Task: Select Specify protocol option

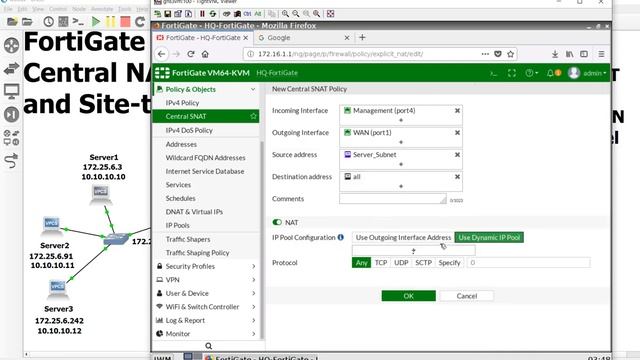Action: coord(449,262)
